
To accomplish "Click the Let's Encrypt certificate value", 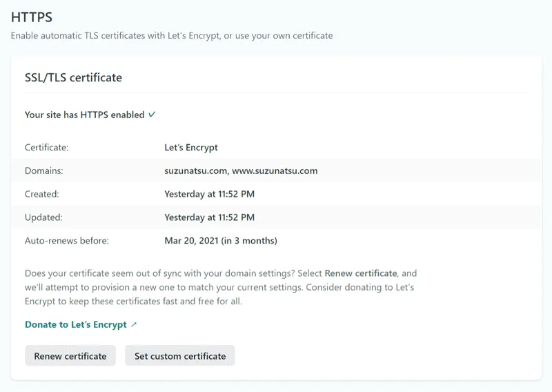I will point(191,148).
